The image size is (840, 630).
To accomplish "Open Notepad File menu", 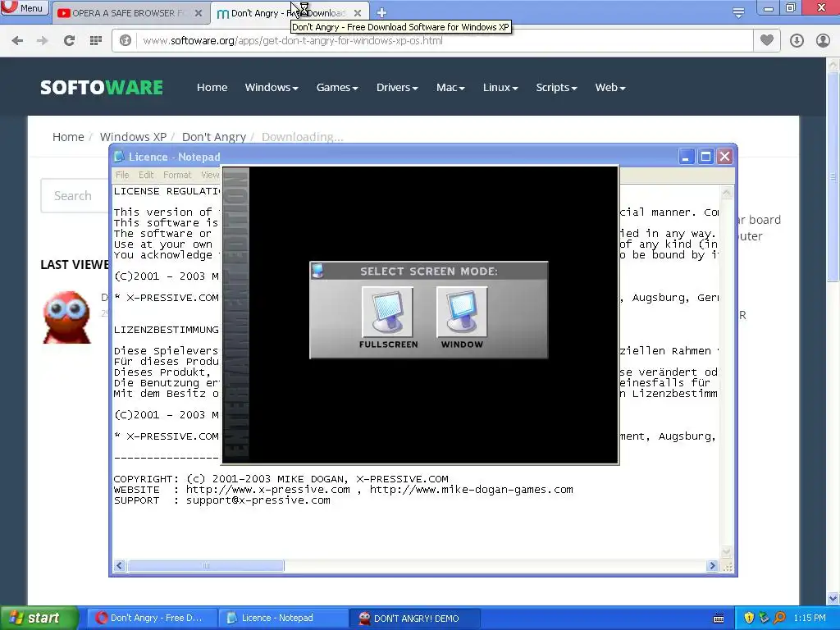I will coord(122,175).
